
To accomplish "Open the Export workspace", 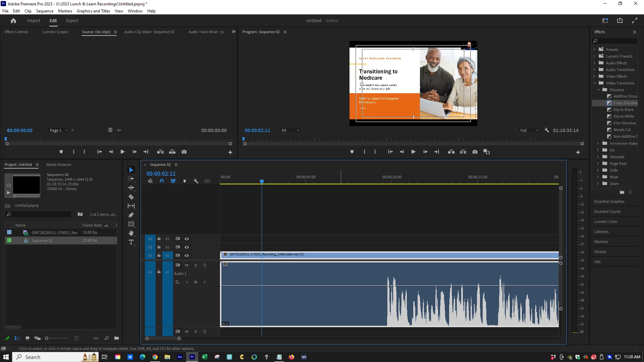I will [72, 21].
